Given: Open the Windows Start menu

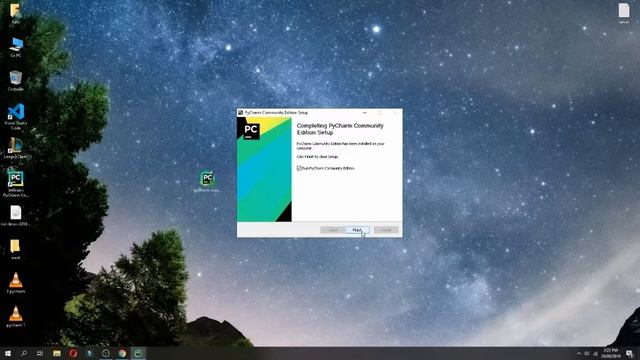Looking at the screenshot, I should coord(7,353).
